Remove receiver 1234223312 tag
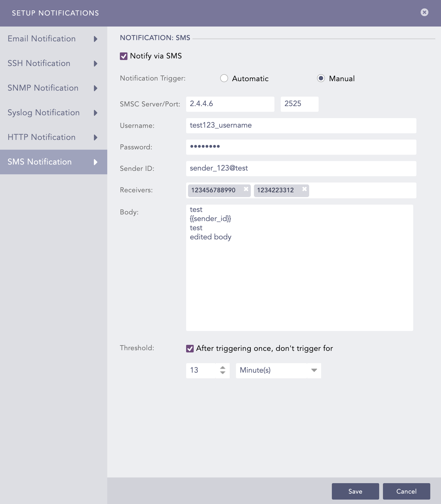The width and height of the screenshot is (441, 504). tap(304, 189)
